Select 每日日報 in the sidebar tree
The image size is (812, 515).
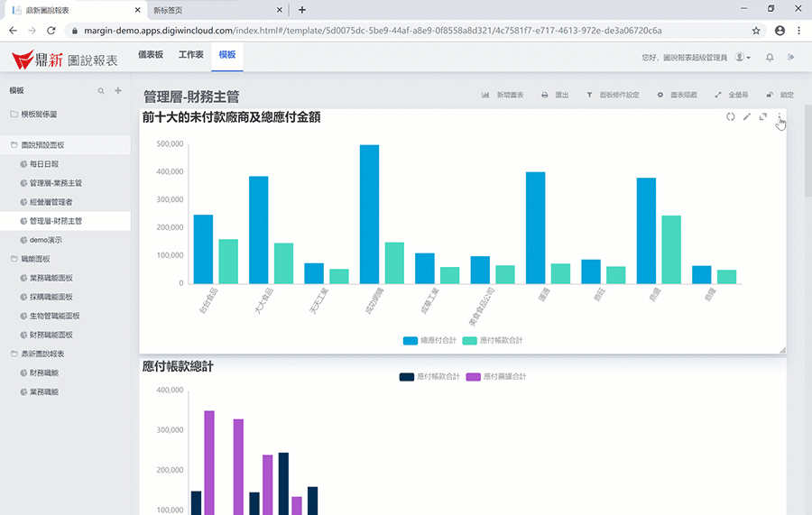(x=43, y=164)
